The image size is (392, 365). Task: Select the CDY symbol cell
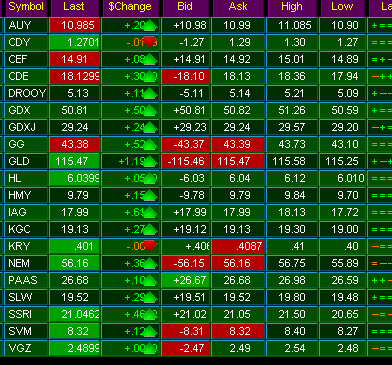26,42
